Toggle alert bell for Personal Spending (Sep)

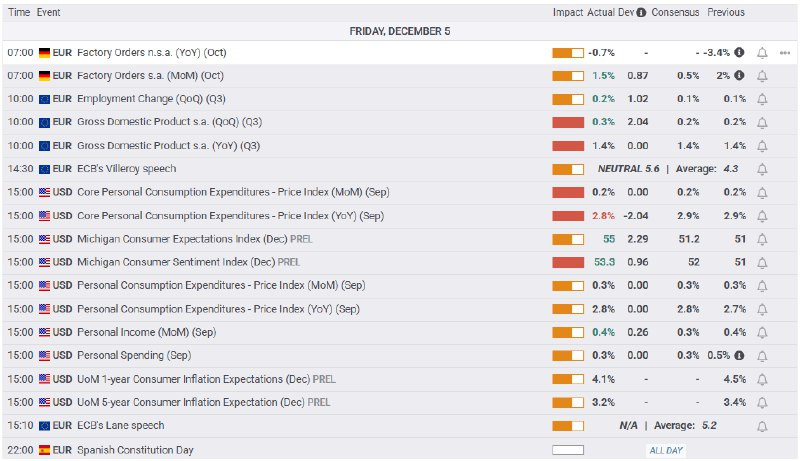tap(763, 356)
